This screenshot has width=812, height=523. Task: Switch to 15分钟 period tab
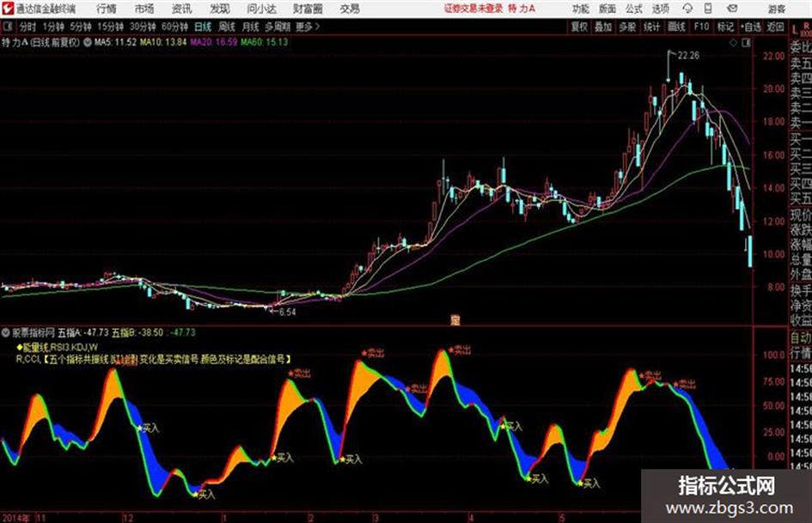(110, 27)
